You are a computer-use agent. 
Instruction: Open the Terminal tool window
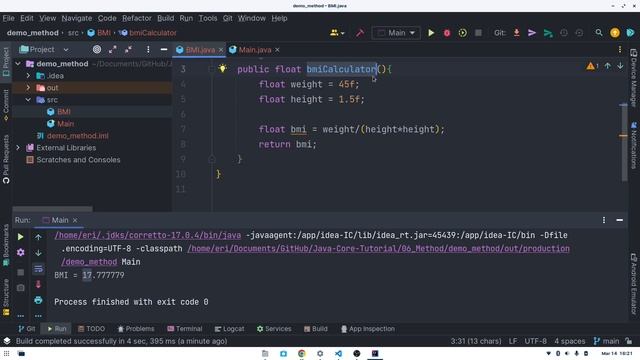(x=184, y=329)
